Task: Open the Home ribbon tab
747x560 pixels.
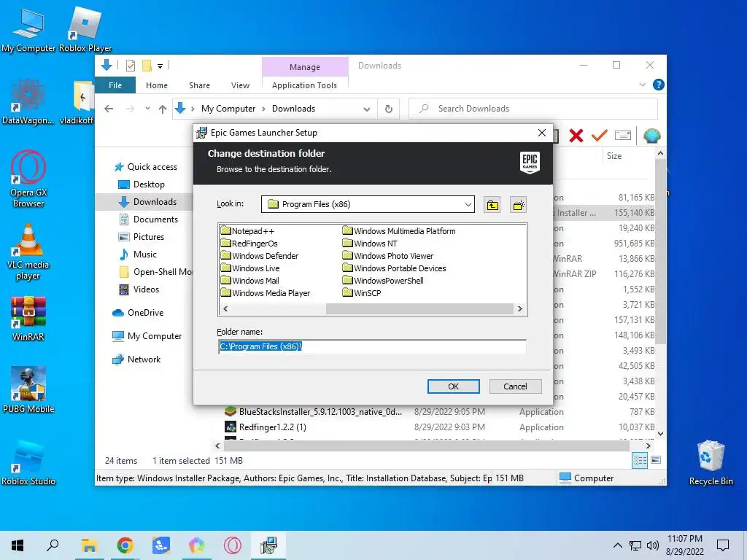Action: tap(157, 85)
